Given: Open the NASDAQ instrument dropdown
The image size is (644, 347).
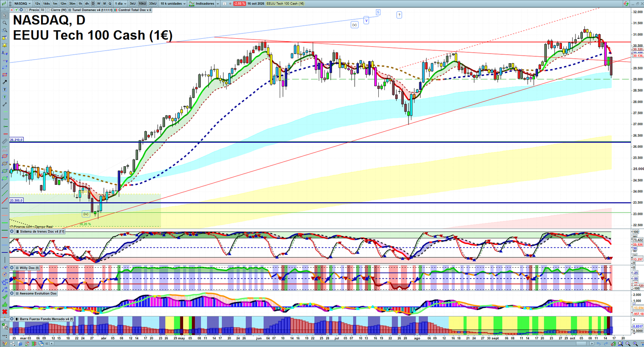Looking at the screenshot, I should click(23, 4).
